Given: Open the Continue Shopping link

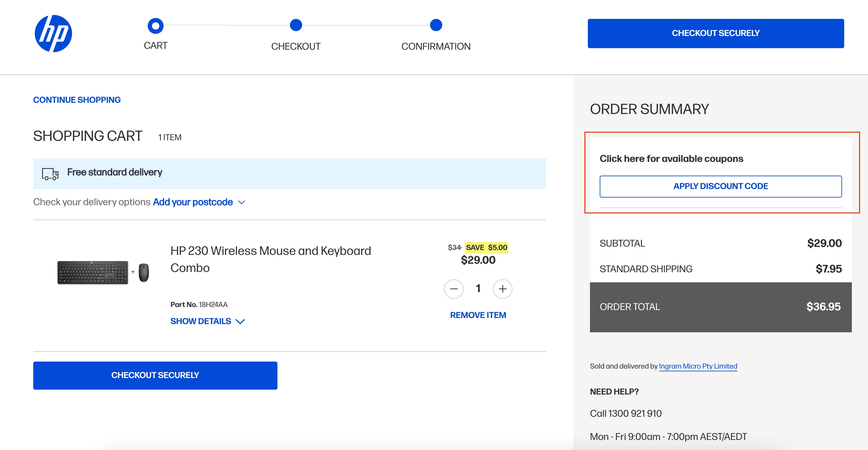Looking at the screenshot, I should click(x=77, y=100).
